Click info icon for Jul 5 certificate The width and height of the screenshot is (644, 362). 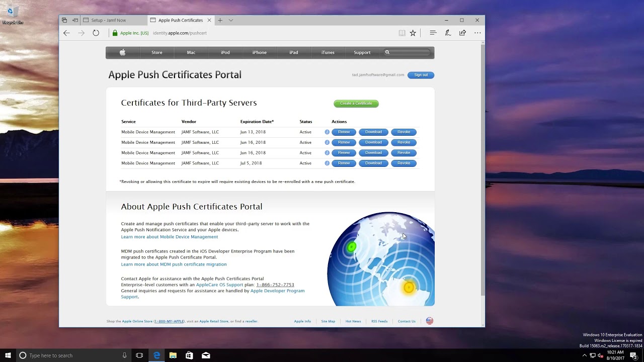(x=327, y=163)
